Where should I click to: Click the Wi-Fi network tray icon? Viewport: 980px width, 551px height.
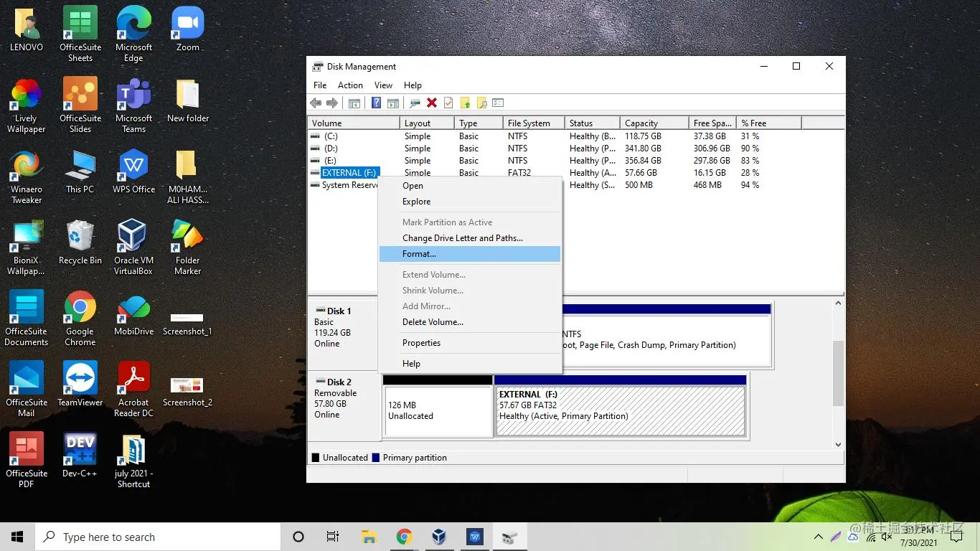(870, 537)
